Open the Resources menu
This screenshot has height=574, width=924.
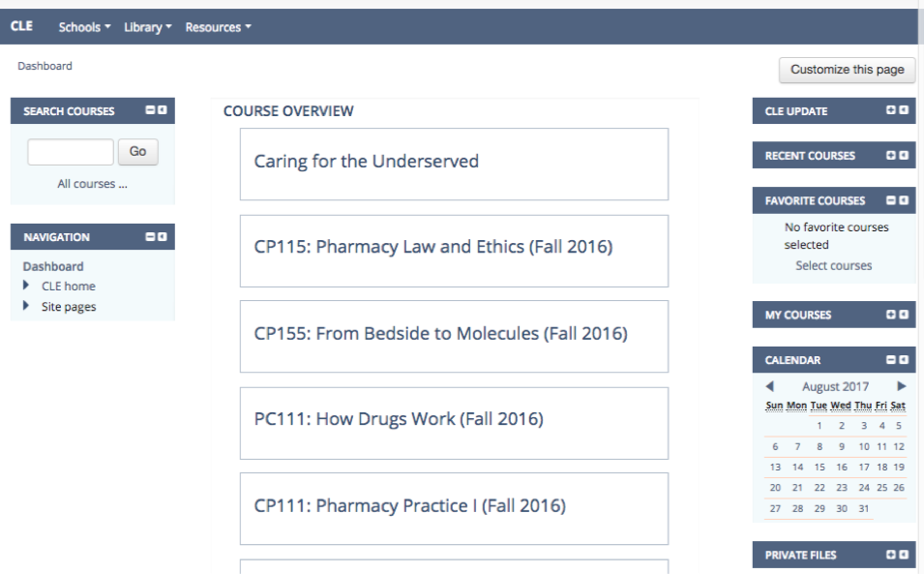(x=218, y=27)
